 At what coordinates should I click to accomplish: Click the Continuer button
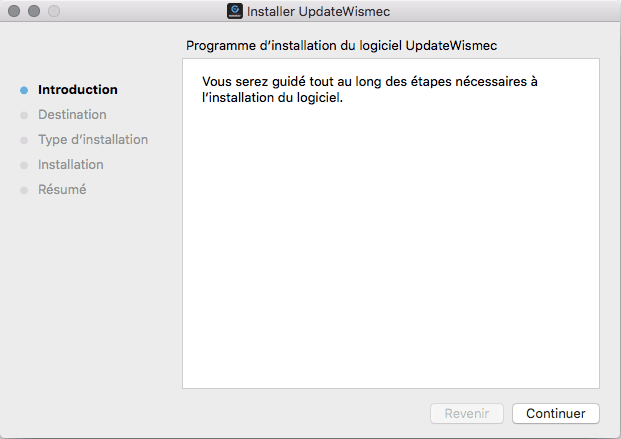point(556,413)
